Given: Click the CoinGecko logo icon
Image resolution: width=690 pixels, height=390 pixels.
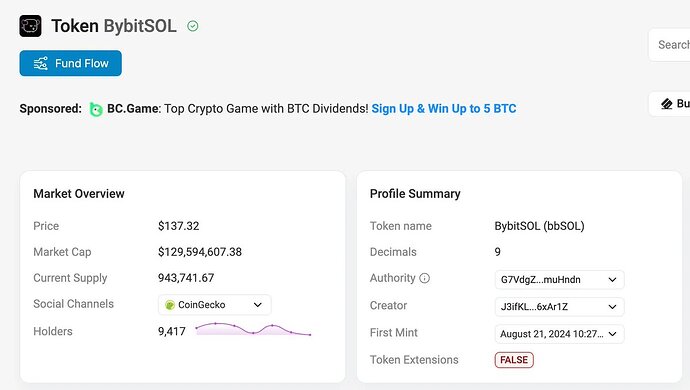Looking at the screenshot, I should 169,305.
